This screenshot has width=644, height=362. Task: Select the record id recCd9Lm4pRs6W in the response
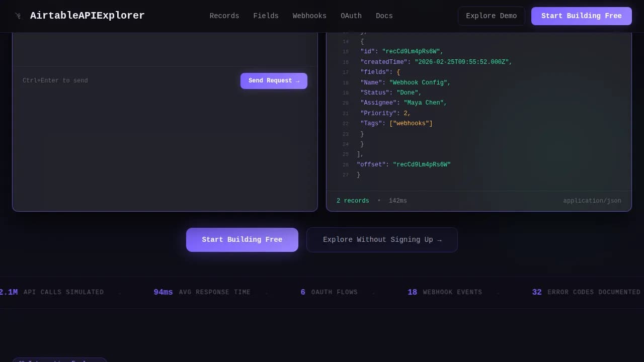[412, 51]
